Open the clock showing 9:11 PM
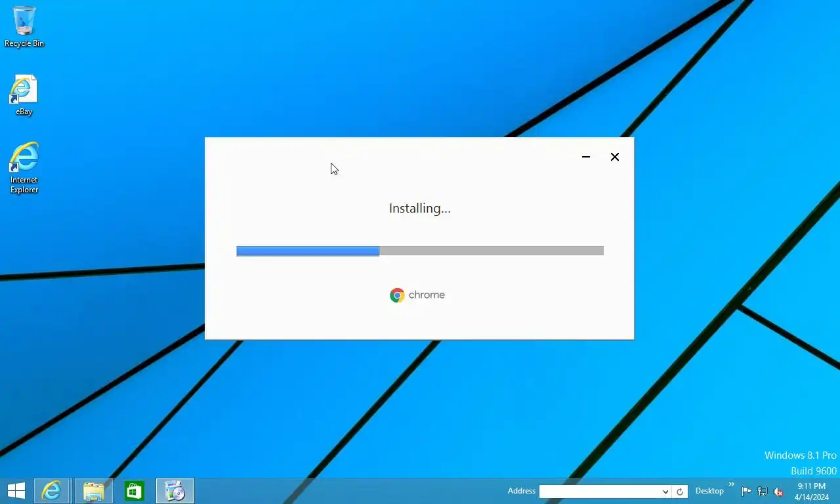This screenshot has width=840, height=504. [812, 492]
